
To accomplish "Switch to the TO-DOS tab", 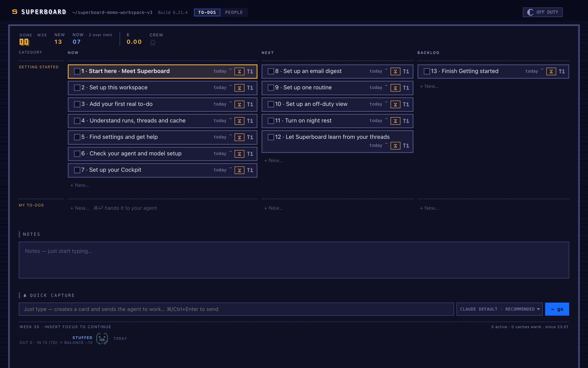I will 207,12.
